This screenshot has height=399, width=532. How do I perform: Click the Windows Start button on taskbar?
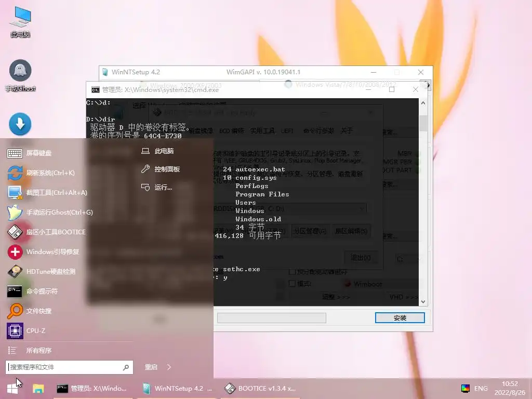(12, 389)
